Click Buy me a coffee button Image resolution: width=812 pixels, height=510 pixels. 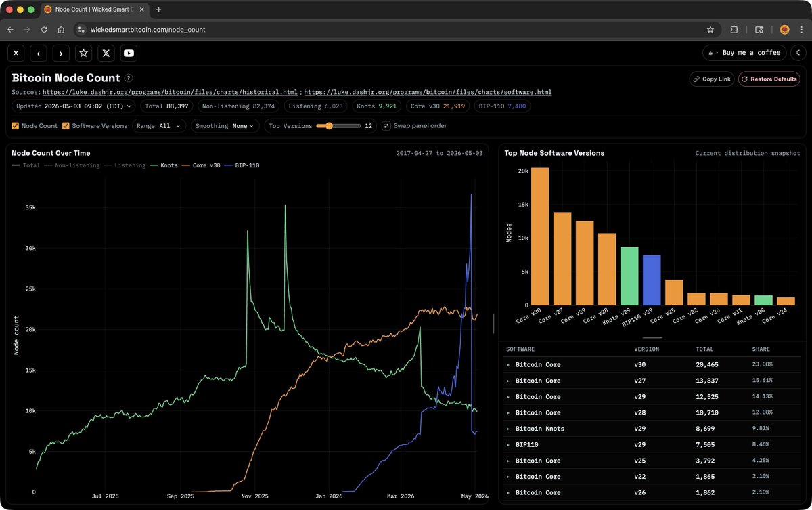click(x=744, y=53)
